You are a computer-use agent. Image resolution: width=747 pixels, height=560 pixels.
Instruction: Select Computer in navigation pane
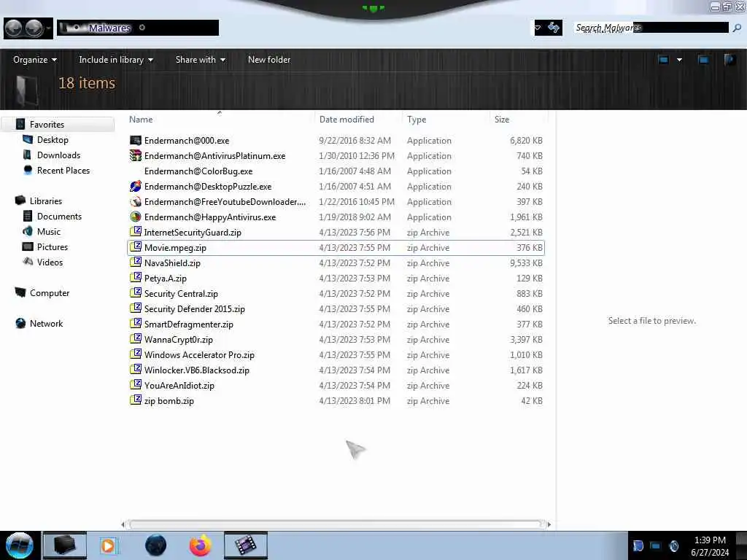[x=50, y=293]
